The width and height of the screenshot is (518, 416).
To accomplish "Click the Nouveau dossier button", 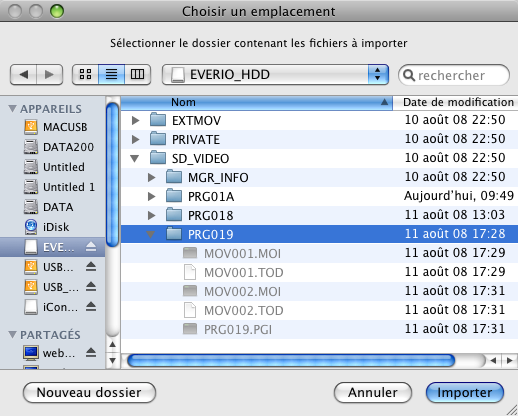I will pyautogui.click(x=89, y=393).
